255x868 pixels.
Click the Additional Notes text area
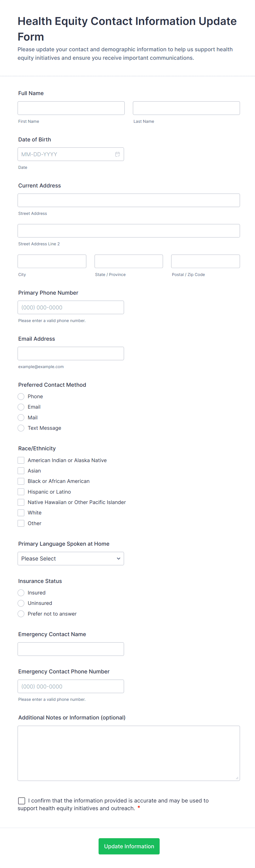click(x=129, y=753)
